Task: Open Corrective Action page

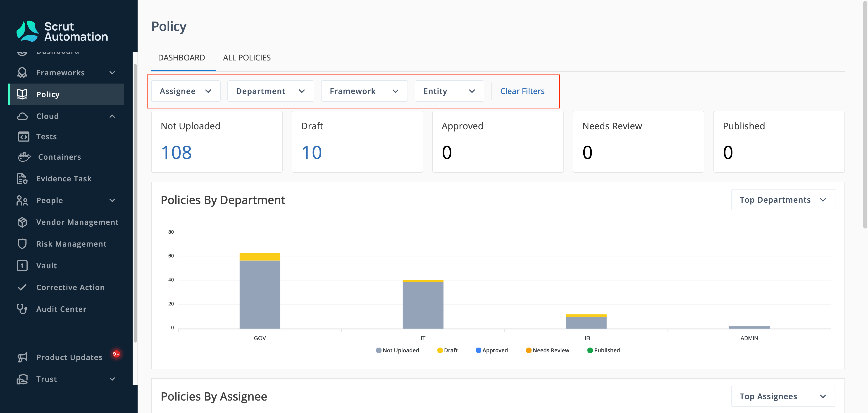Action: click(x=70, y=287)
